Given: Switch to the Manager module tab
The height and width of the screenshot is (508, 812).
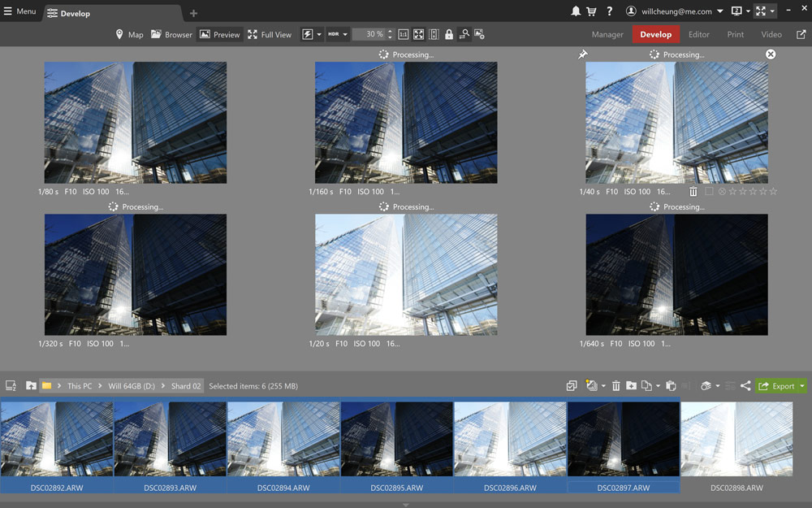Looking at the screenshot, I should click(x=607, y=34).
